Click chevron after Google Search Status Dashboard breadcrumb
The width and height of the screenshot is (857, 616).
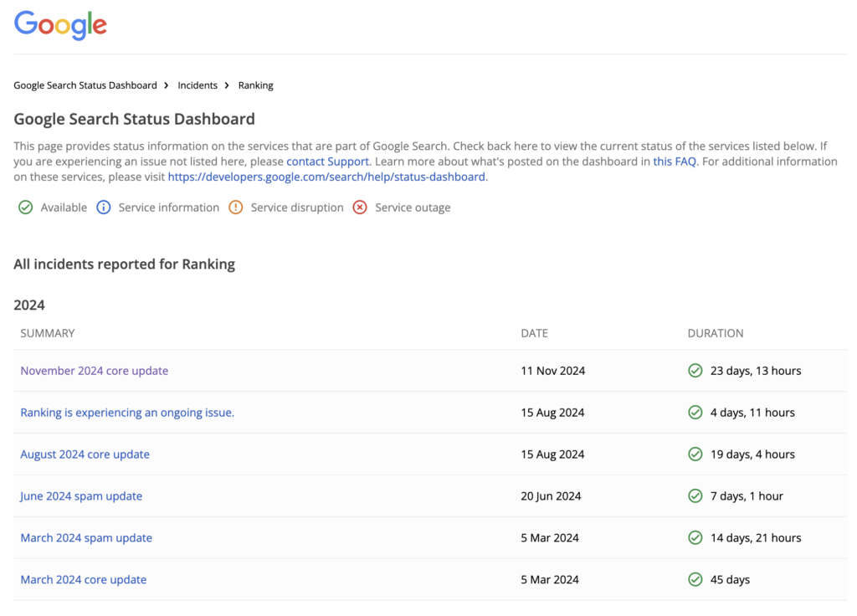point(167,85)
